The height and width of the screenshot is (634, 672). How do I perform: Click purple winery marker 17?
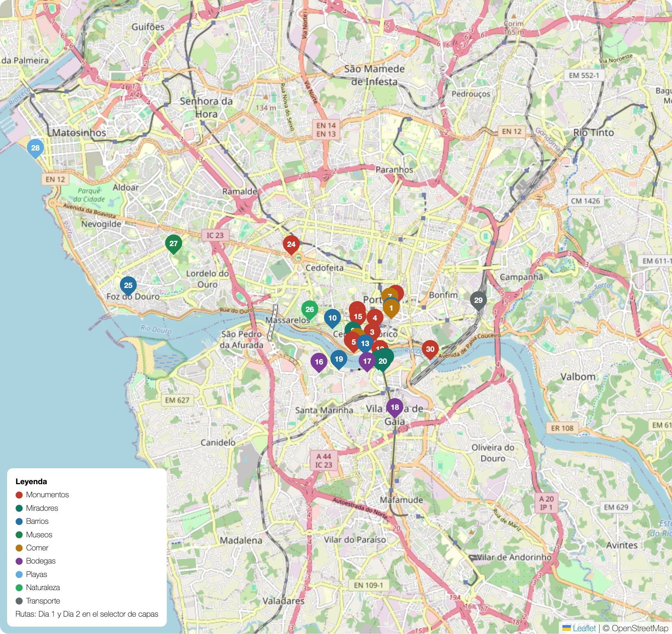367,361
